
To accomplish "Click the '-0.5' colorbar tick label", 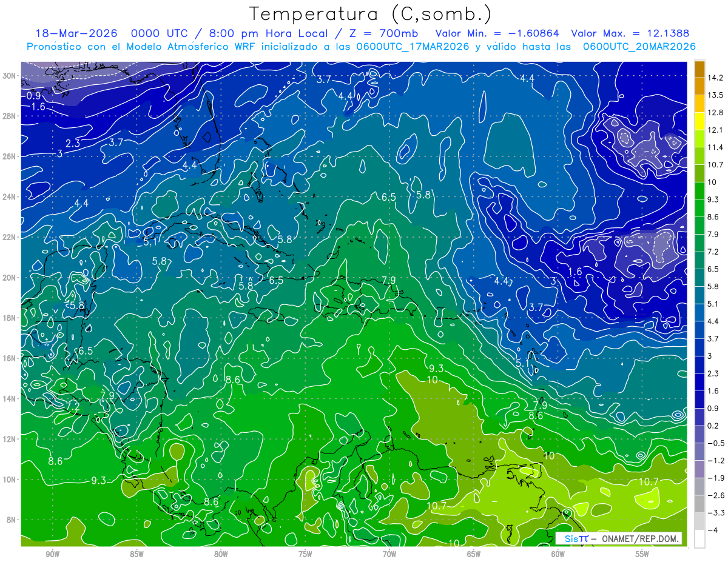I will 715,443.
